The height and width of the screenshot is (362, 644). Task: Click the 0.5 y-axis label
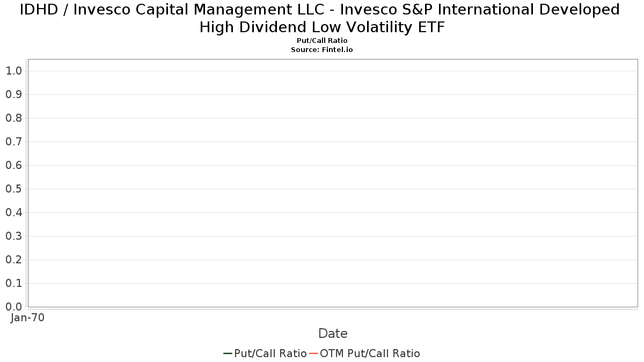coord(13,189)
